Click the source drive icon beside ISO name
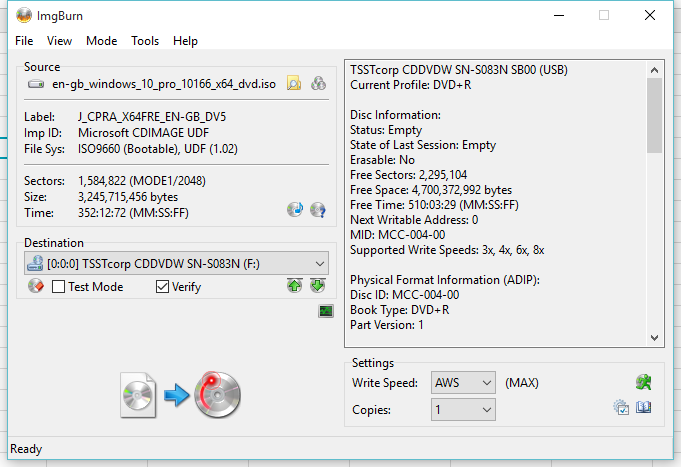This screenshot has width=681, height=467. click(36, 84)
